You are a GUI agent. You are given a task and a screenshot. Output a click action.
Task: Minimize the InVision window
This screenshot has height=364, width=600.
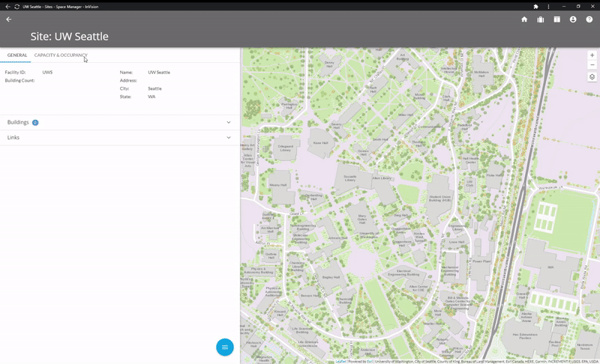click(x=564, y=7)
